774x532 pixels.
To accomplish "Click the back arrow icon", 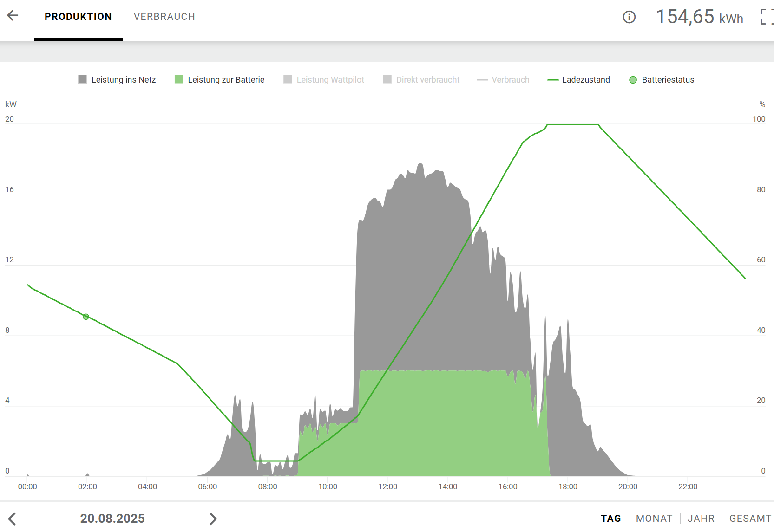I will pyautogui.click(x=13, y=16).
